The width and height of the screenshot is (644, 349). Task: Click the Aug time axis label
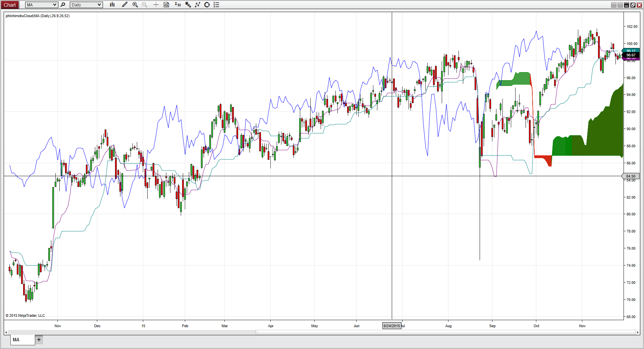click(x=448, y=326)
